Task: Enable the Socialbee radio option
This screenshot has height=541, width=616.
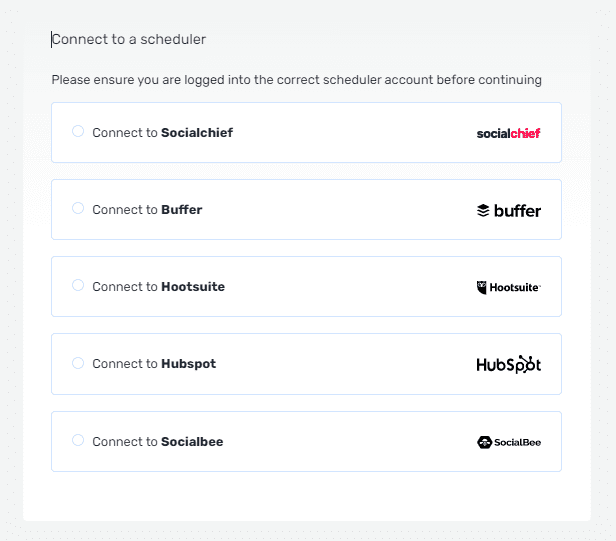Action: [78, 440]
